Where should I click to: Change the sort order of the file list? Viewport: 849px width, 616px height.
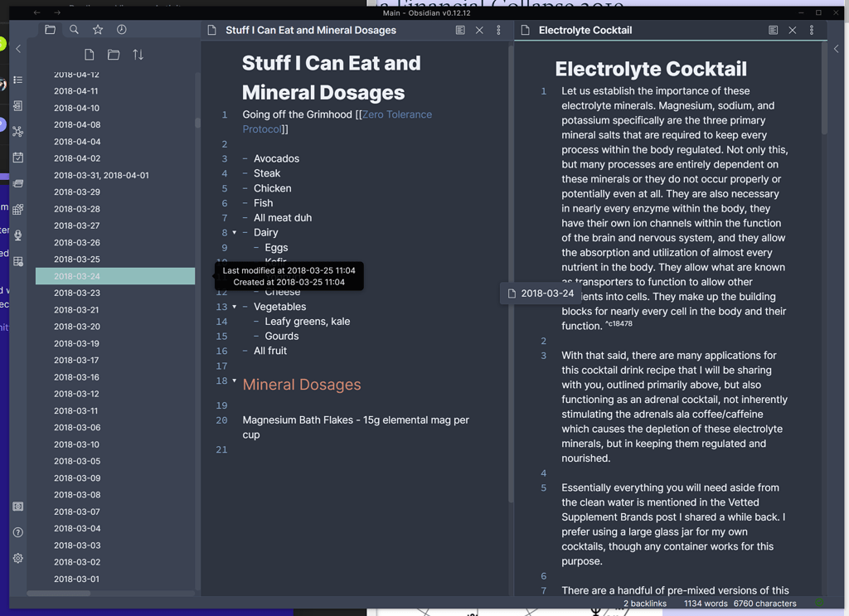[138, 54]
